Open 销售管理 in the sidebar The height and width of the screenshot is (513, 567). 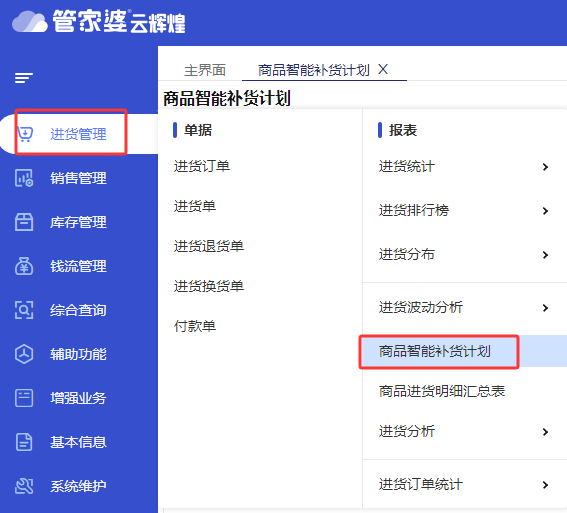tap(78, 178)
